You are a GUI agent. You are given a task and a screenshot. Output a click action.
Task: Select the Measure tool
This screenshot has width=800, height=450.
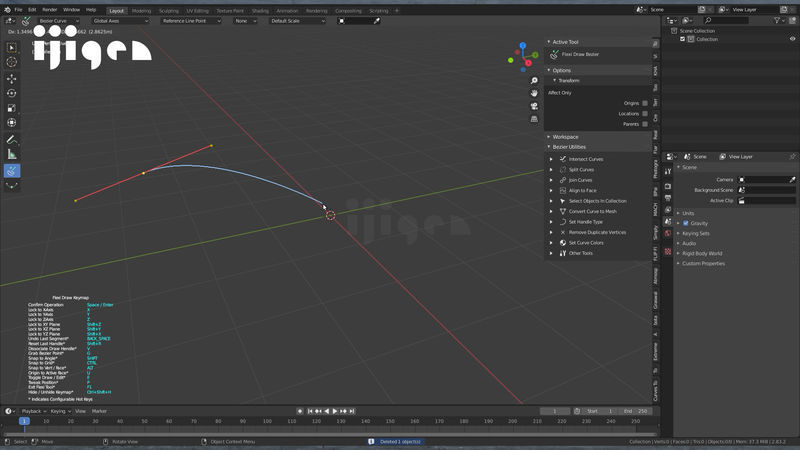11,155
